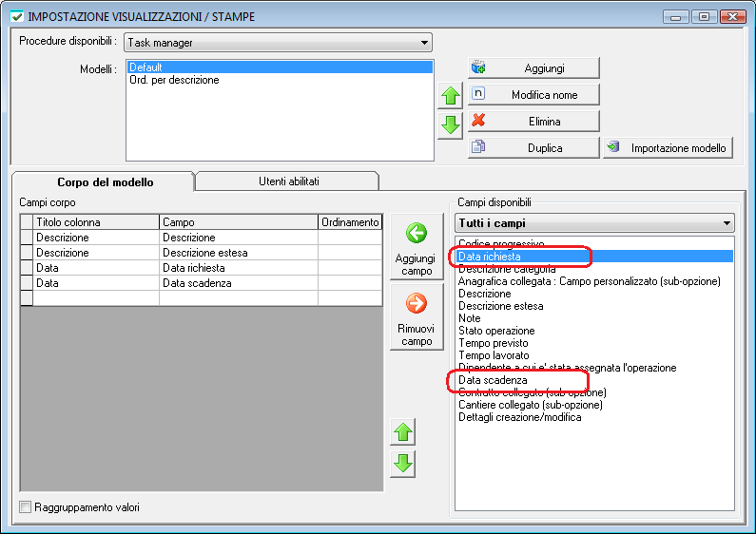756x534 pixels.
Task: Click Ordinamento cell of Data richiesta row
Action: click(x=350, y=268)
